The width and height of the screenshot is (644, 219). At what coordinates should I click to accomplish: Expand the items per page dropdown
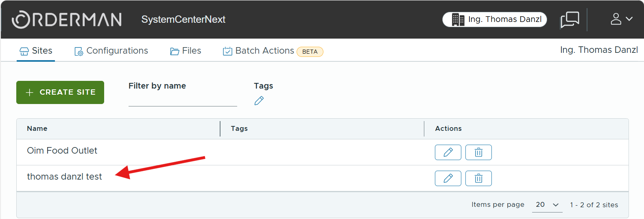(x=547, y=205)
